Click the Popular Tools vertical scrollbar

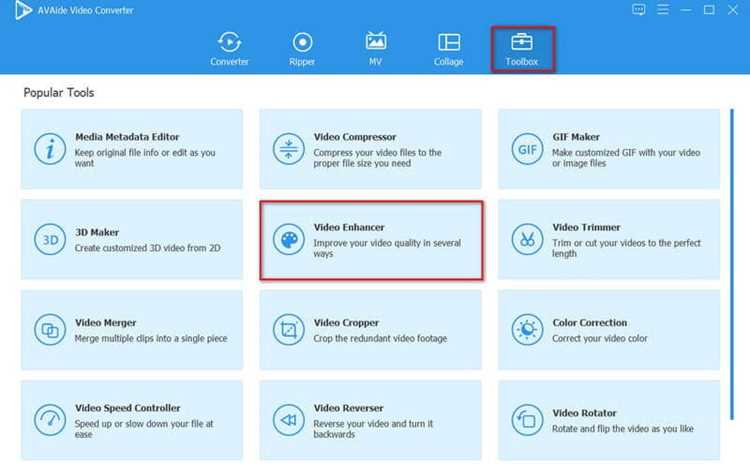(732, 264)
